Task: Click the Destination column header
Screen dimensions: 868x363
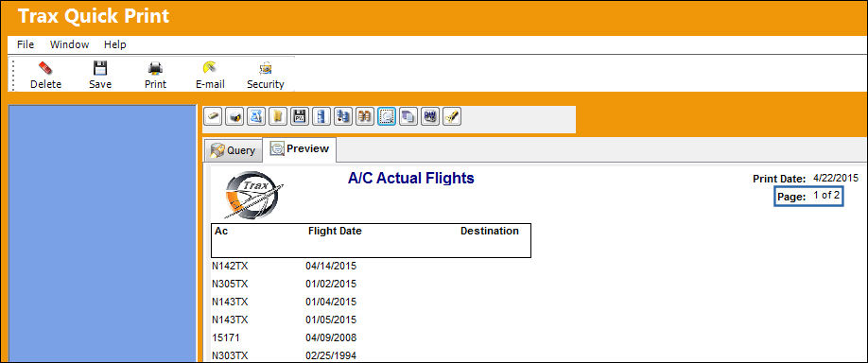Action: [x=490, y=232]
